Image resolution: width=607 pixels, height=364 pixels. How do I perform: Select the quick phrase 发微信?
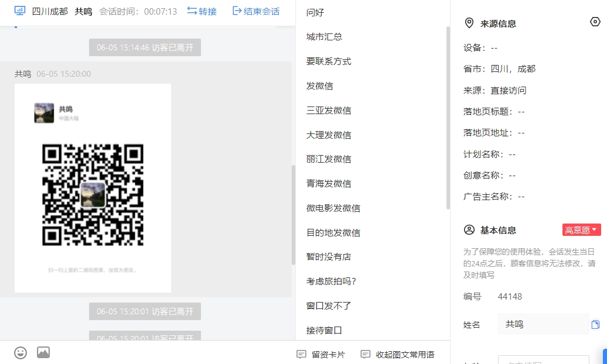coord(319,86)
